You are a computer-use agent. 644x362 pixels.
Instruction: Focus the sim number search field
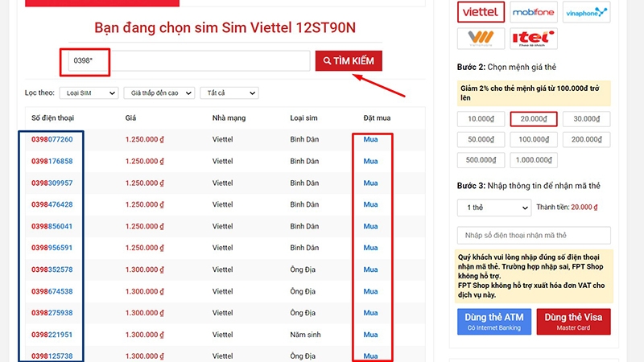189,61
